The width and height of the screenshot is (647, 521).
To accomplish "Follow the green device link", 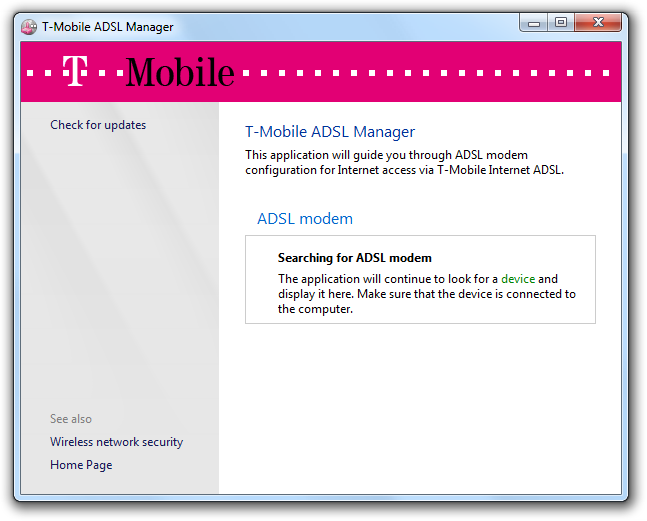I will point(518,279).
